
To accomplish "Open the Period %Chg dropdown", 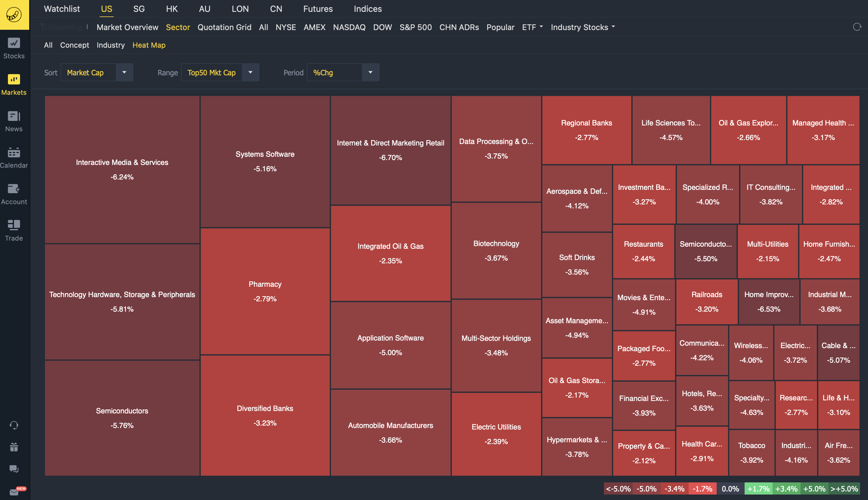I will [x=370, y=73].
